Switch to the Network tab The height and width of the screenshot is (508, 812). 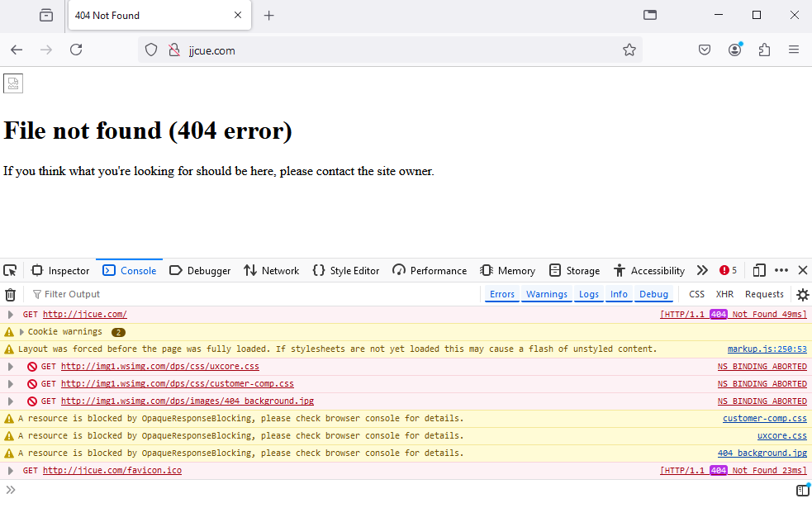pos(272,270)
